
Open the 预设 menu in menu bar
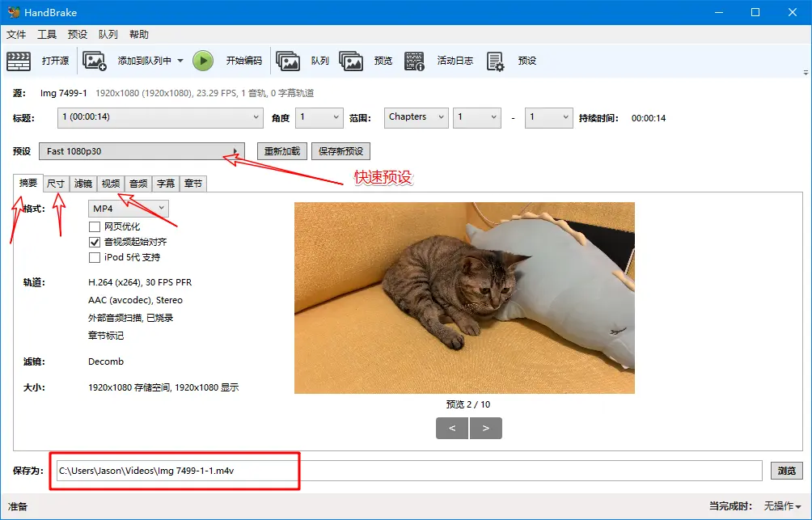[77, 35]
